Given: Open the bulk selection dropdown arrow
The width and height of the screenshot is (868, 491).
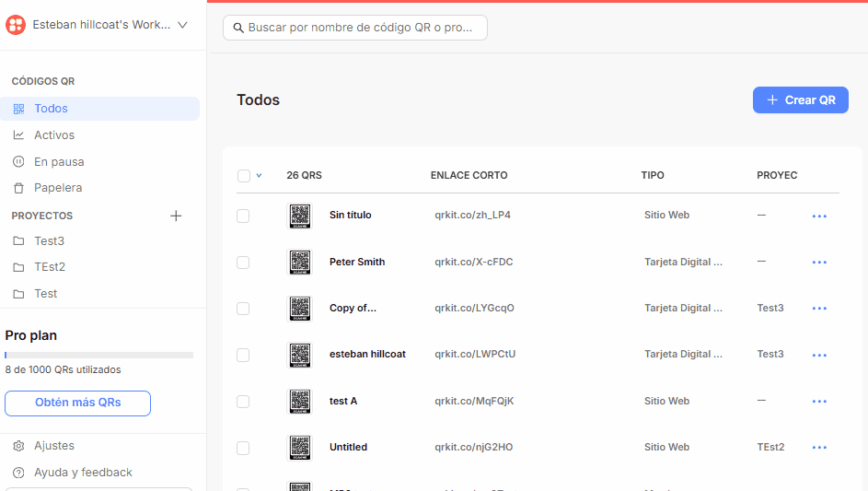Looking at the screenshot, I should point(259,176).
